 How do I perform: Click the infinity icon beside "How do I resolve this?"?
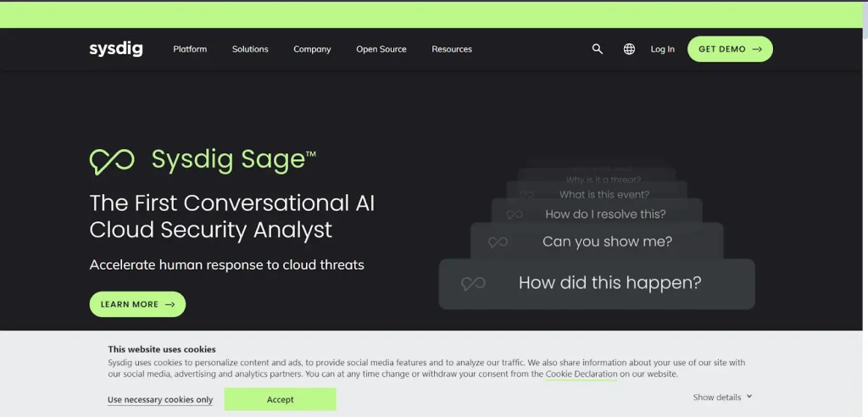pyautogui.click(x=515, y=214)
